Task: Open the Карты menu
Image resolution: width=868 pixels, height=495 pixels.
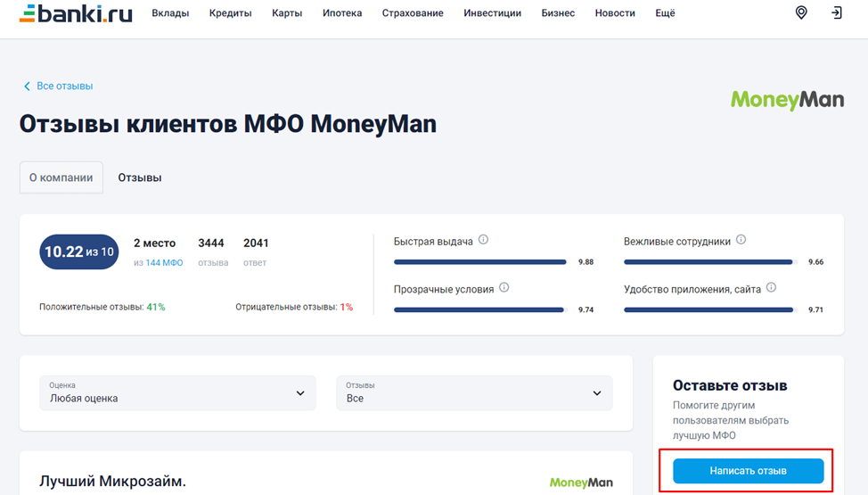Action: 287,12
